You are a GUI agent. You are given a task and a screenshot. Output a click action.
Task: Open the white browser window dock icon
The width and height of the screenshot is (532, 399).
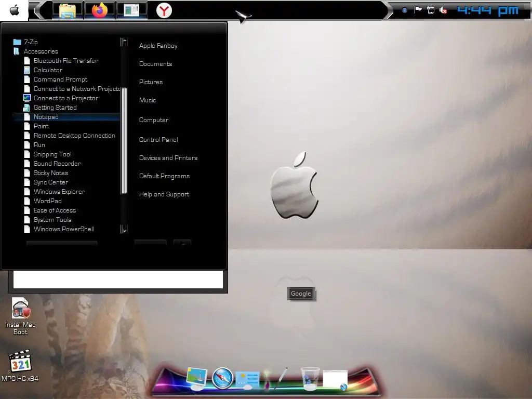(335, 380)
